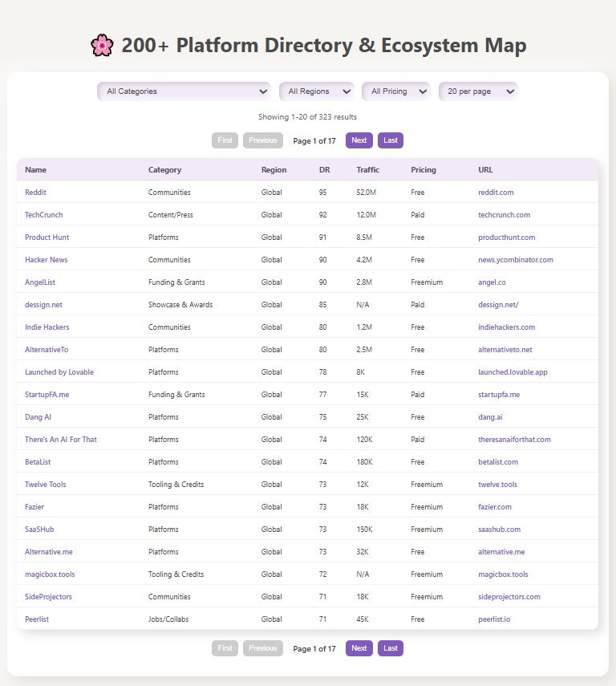Visit the dang.ai URL

(x=490, y=417)
